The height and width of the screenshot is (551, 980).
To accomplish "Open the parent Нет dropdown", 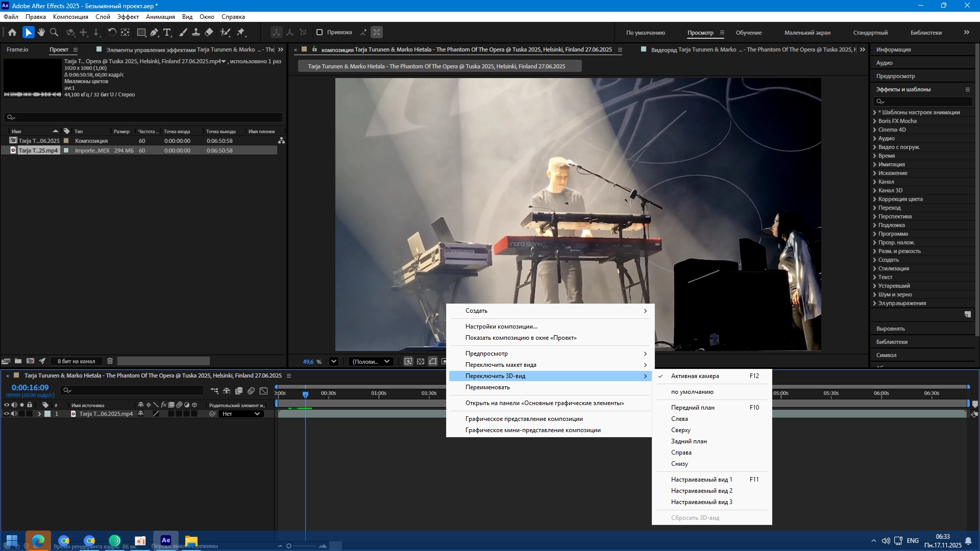I will coord(241,414).
